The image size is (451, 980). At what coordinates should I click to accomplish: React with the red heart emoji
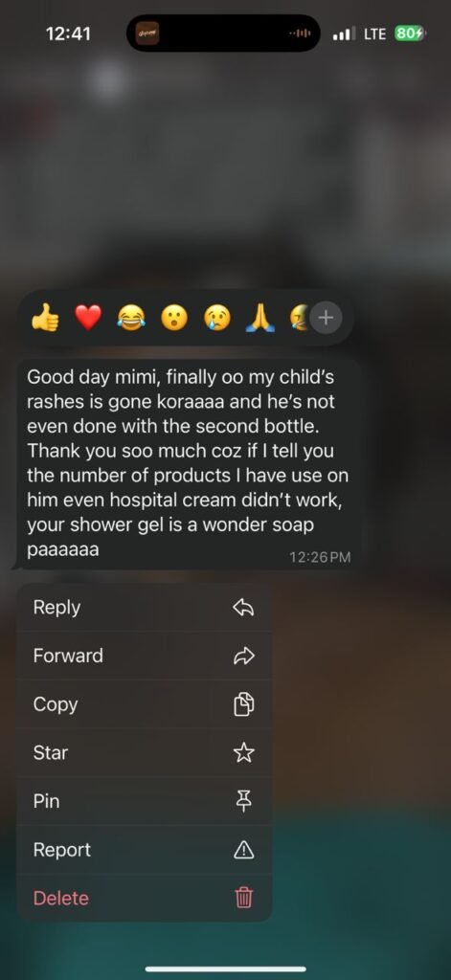pyautogui.click(x=88, y=320)
